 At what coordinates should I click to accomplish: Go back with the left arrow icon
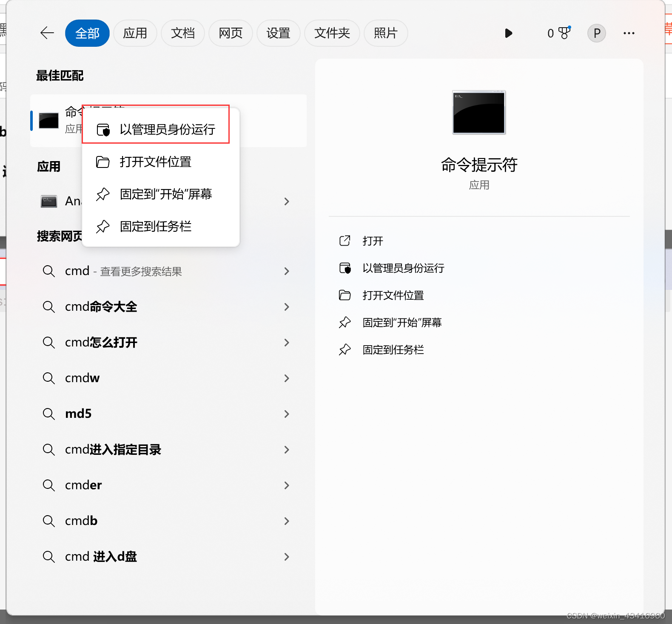coord(47,33)
